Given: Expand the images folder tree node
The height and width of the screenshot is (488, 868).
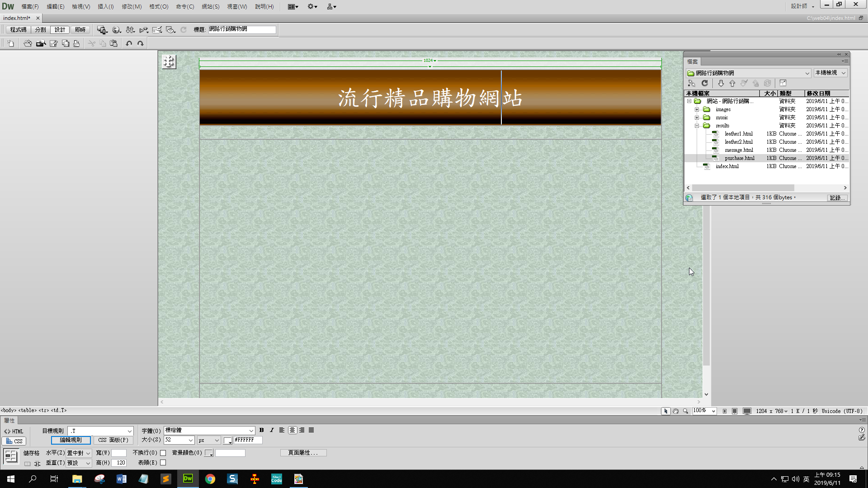Looking at the screenshot, I should click(697, 109).
